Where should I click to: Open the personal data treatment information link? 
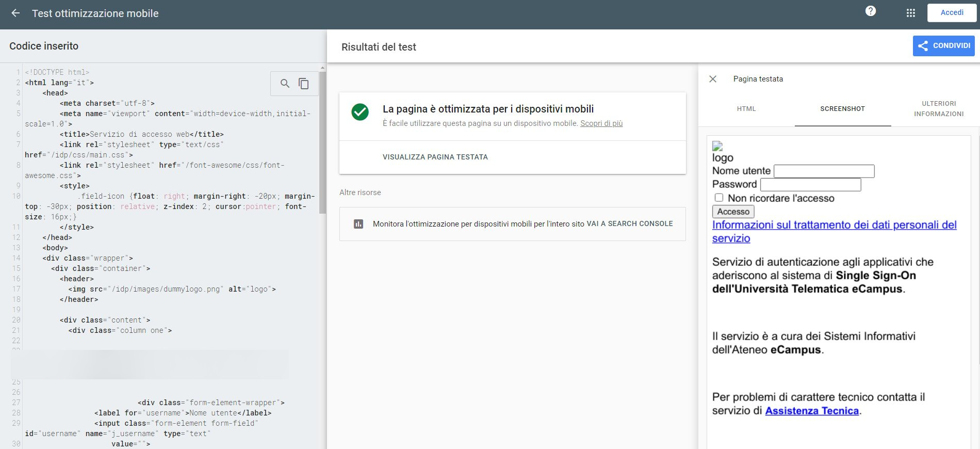coord(835,232)
